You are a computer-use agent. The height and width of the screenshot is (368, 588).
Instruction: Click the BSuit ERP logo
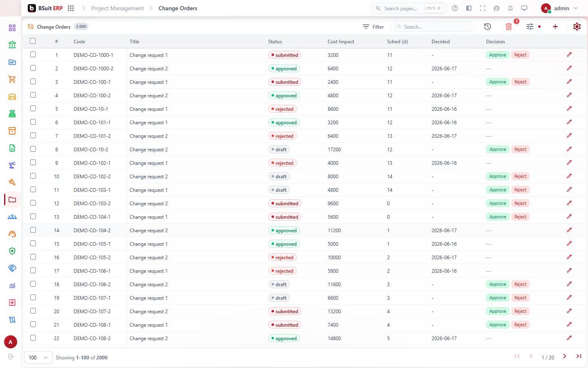click(45, 8)
